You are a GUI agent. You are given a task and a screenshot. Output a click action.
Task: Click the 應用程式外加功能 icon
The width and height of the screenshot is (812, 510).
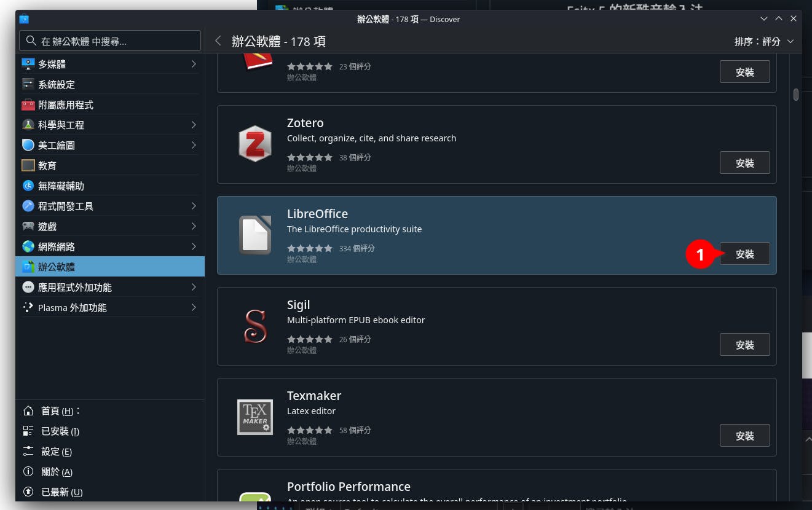tap(28, 287)
